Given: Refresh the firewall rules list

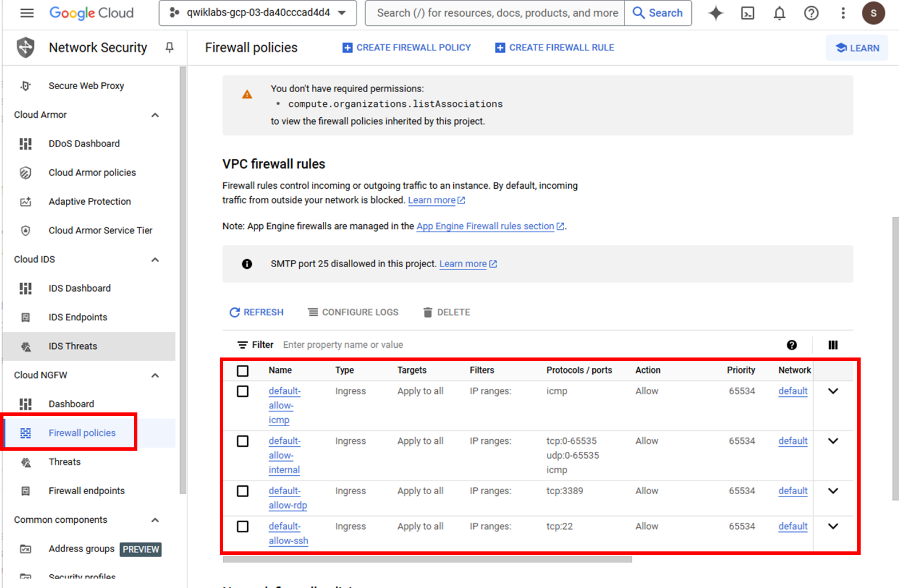Looking at the screenshot, I should click(256, 312).
